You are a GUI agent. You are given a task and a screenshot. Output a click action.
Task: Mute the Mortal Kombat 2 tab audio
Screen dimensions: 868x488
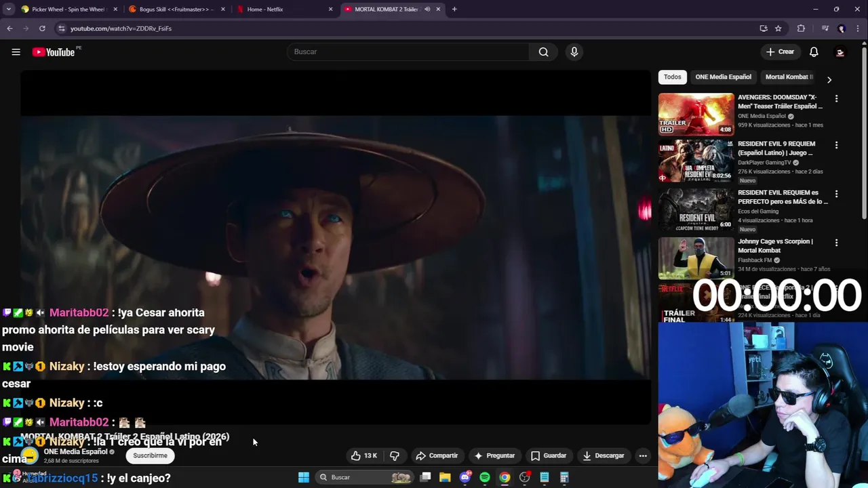pyautogui.click(x=427, y=9)
